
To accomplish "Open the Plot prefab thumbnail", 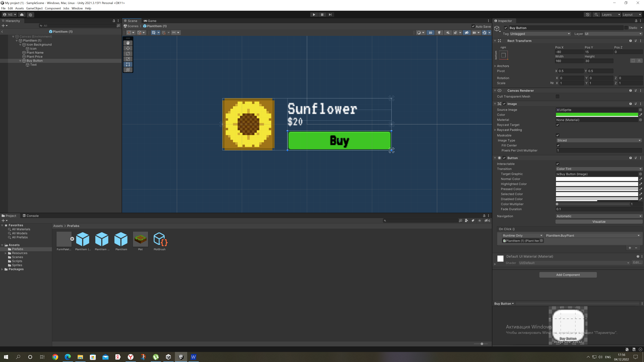I will [x=141, y=239].
